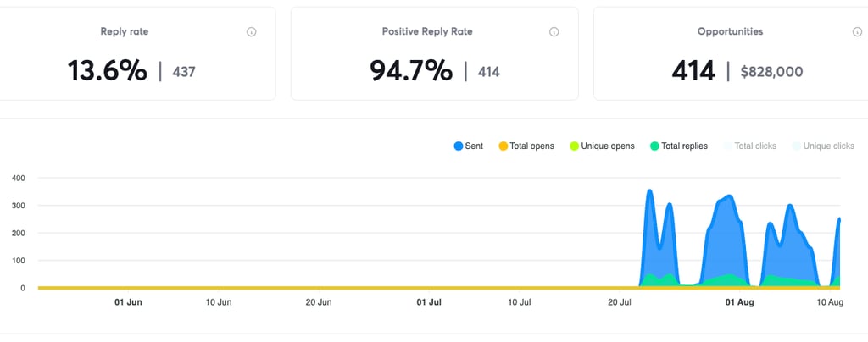Click the 01 Jun date axis label
The width and height of the screenshot is (868, 342).
point(128,301)
